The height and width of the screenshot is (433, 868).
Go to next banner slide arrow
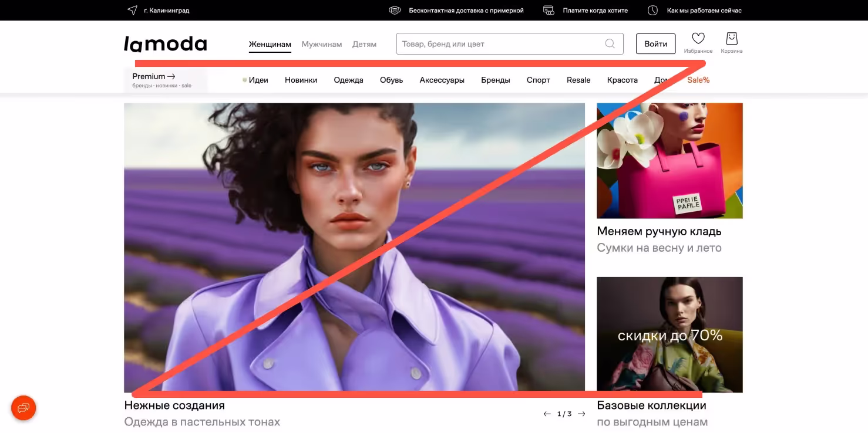click(581, 414)
